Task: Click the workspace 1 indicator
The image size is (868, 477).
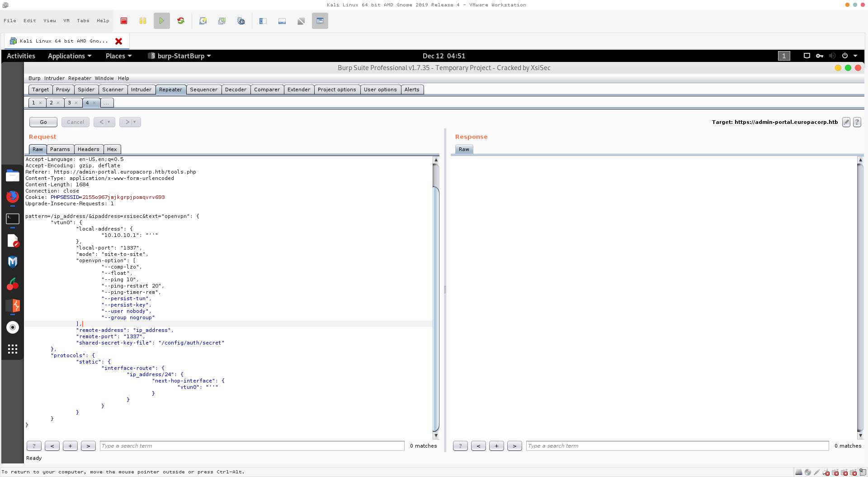Action: point(784,56)
